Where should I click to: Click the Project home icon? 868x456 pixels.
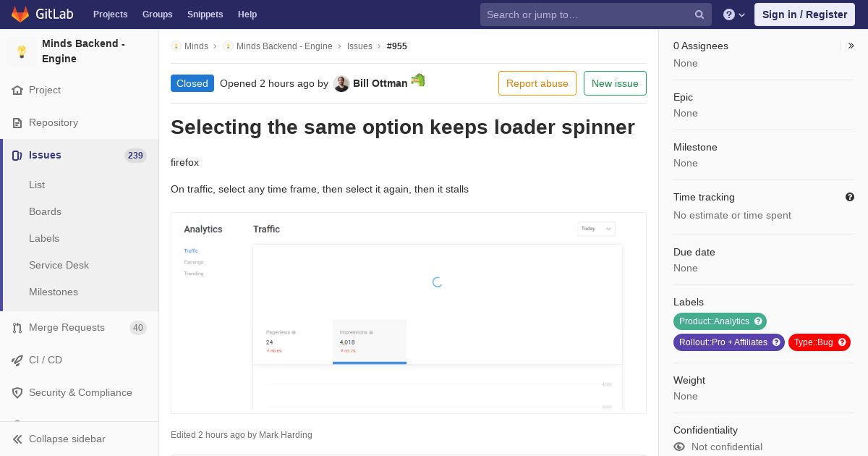click(17, 90)
